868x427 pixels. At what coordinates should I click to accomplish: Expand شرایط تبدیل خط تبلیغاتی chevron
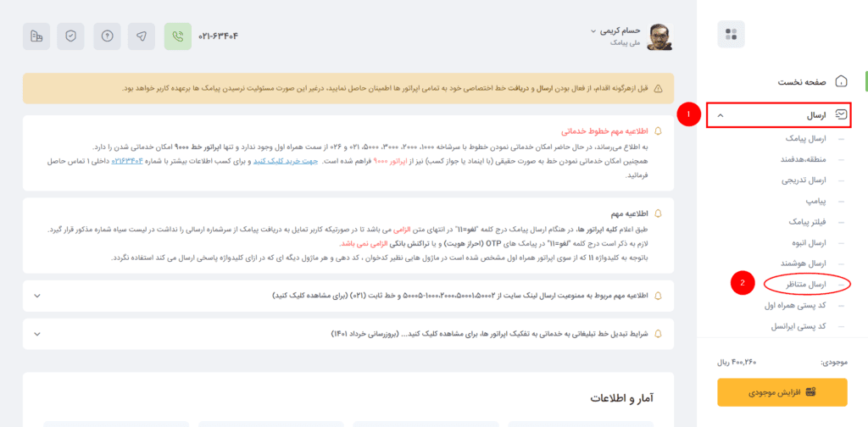(x=37, y=334)
